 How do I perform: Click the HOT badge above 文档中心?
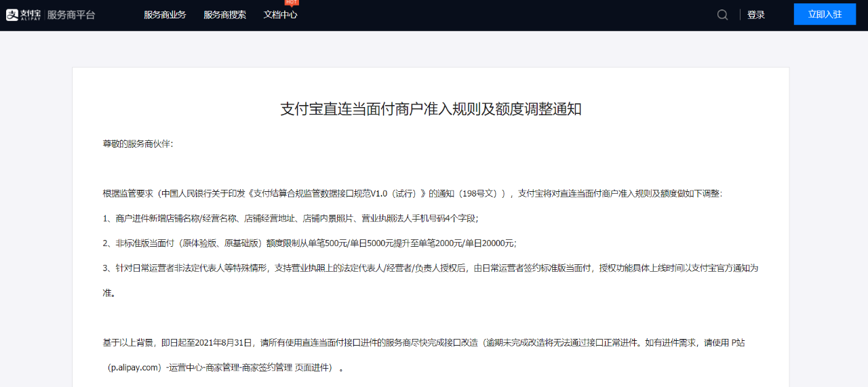click(x=292, y=3)
